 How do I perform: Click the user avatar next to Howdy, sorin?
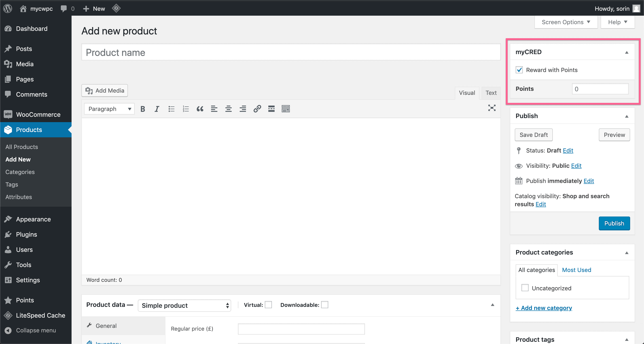[x=636, y=8]
